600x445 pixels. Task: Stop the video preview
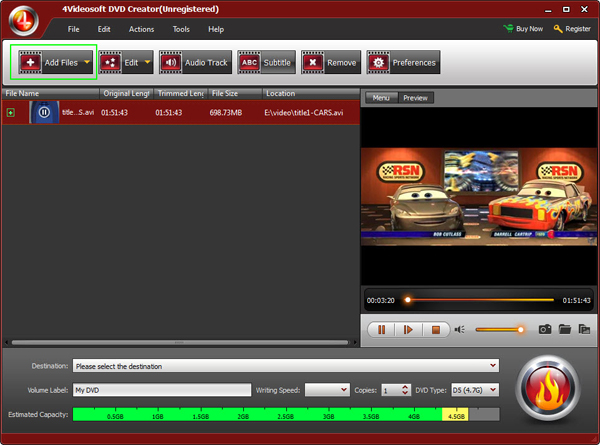435,329
